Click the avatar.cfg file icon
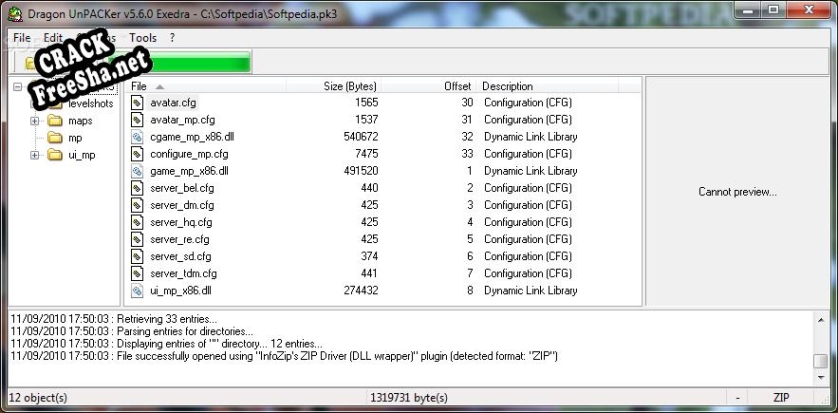The image size is (838, 413). point(139,103)
